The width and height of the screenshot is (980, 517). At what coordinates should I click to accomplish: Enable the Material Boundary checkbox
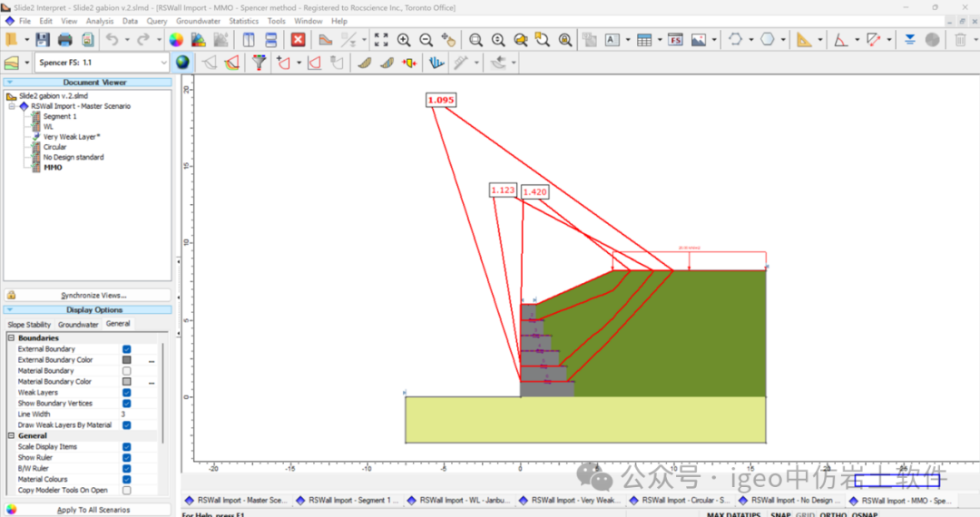[126, 371]
